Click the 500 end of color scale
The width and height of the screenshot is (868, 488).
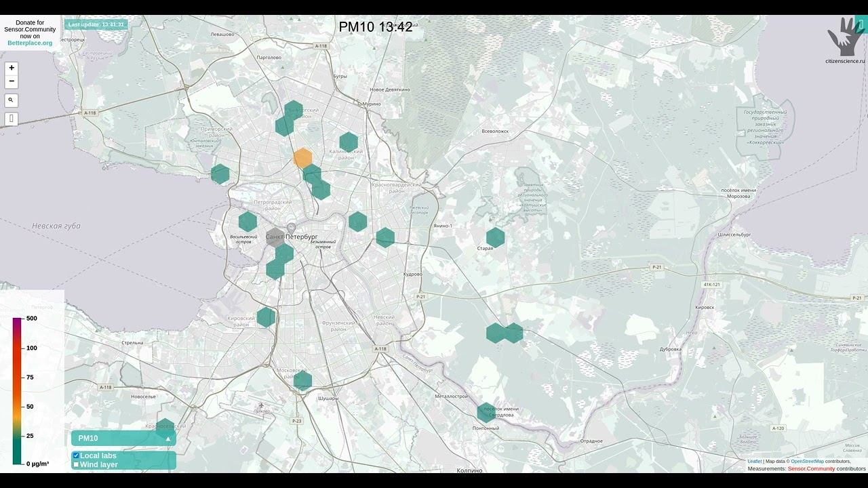[x=31, y=319]
